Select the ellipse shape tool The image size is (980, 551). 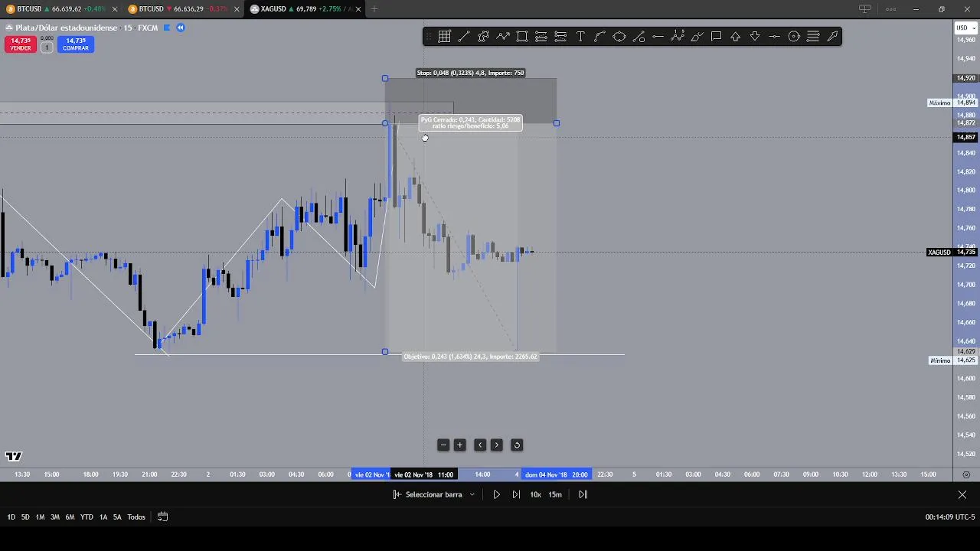619,36
